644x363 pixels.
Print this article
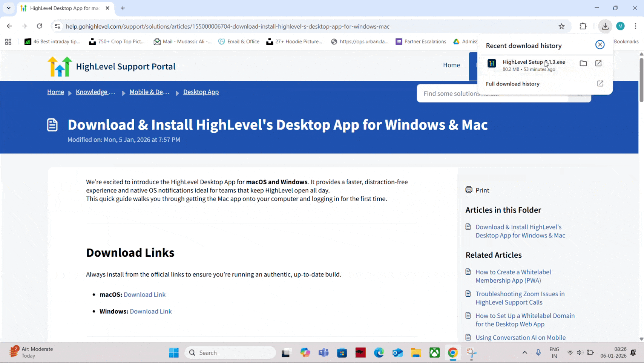[477, 190]
